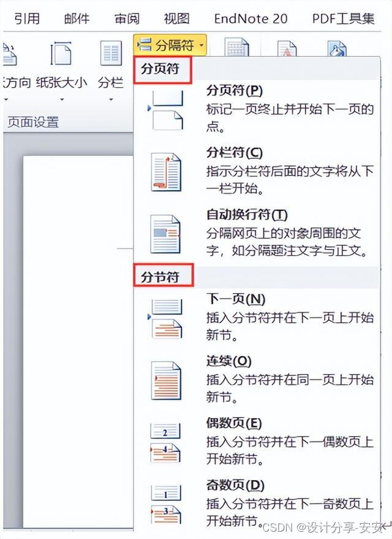Open the PDF工具集 tab
Image resolution: width=392 pixels, height=539 pixels.
coord(343,18)
